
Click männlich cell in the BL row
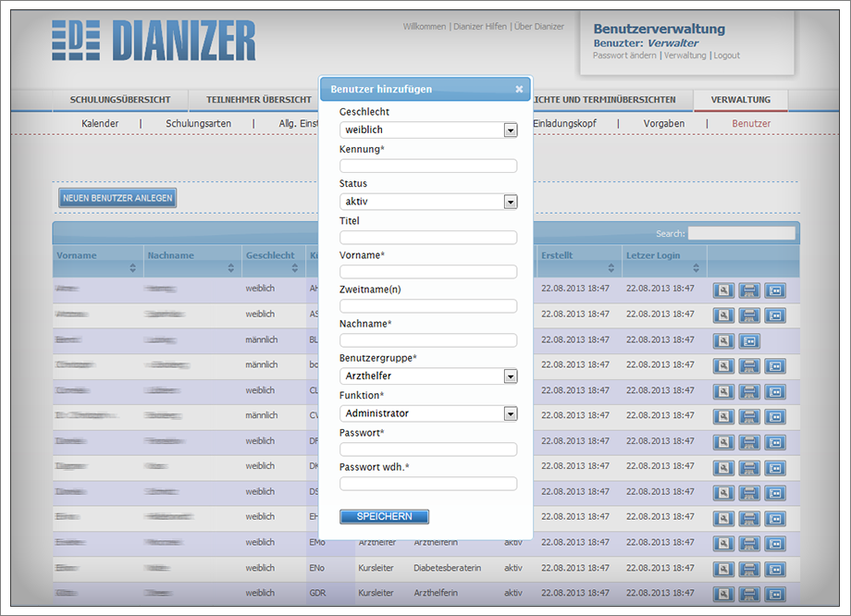(x=262, y=339)
